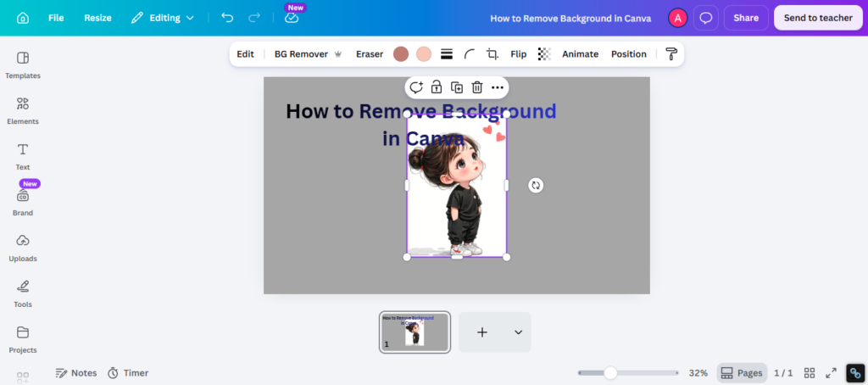This screenshot has width=868, height=385.
Task: Add a new page with plus button
Action: click(482, 332)
